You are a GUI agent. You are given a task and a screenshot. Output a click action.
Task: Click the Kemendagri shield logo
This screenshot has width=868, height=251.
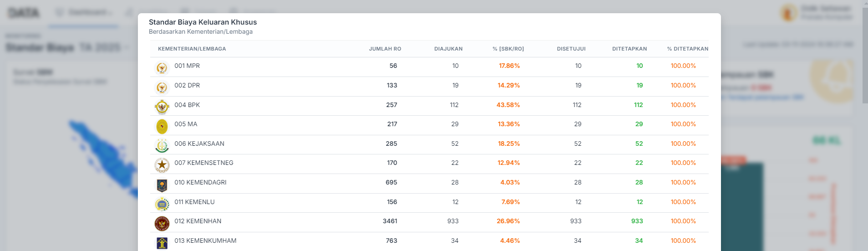(162, 184)
